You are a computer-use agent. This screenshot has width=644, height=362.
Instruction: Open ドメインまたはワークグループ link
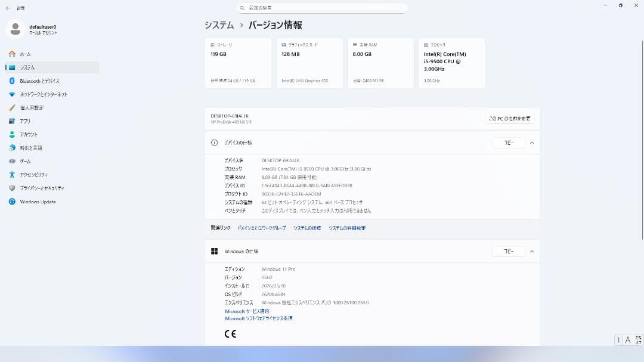[262, 228]
